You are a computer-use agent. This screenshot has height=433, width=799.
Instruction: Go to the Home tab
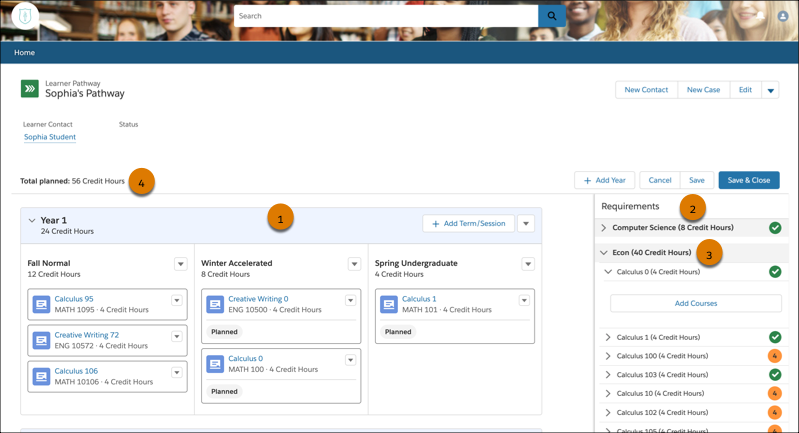click(x=25, y=52)
